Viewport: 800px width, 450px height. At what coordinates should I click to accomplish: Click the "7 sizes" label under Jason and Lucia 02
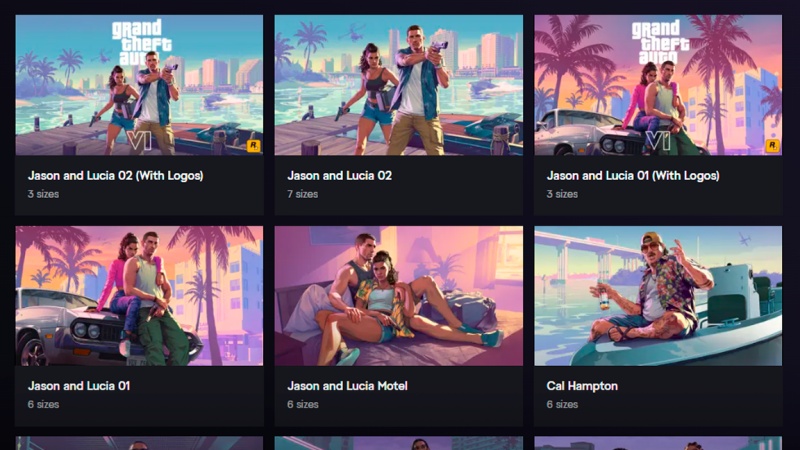(x=303, y=194)
